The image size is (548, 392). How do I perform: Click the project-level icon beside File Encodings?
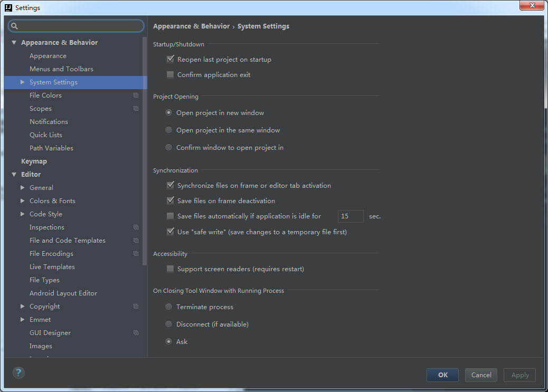(x=136, y=254)
